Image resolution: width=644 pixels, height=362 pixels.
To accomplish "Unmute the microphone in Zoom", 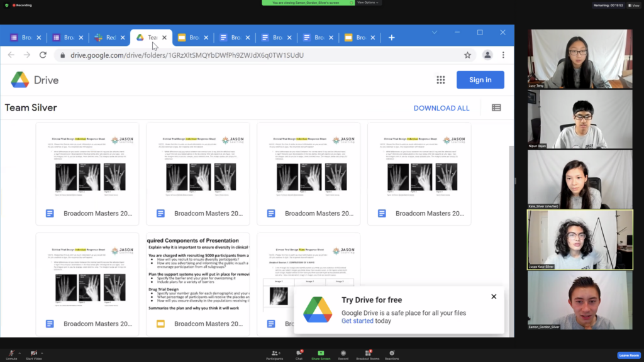I will click(11, 355).
